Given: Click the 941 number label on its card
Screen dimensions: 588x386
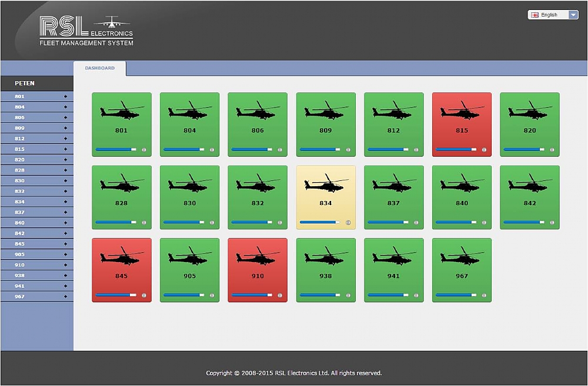Looking at the screenshot, I should coord(393,276).
